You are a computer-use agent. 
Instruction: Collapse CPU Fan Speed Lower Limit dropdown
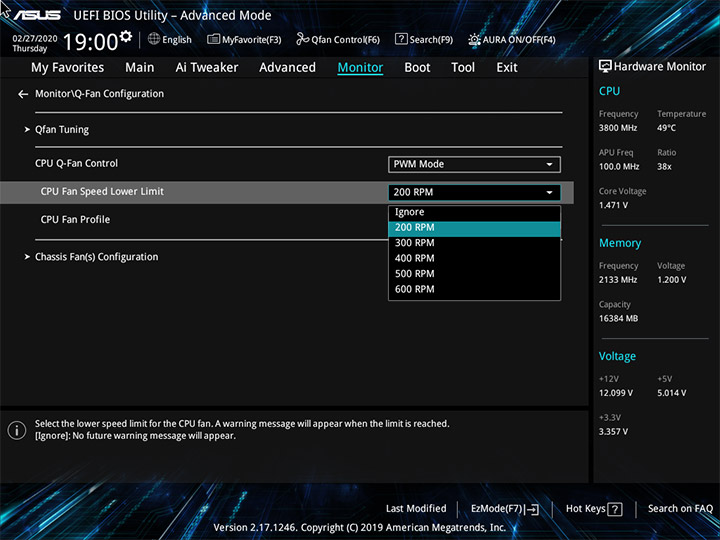tap(474, 192)
